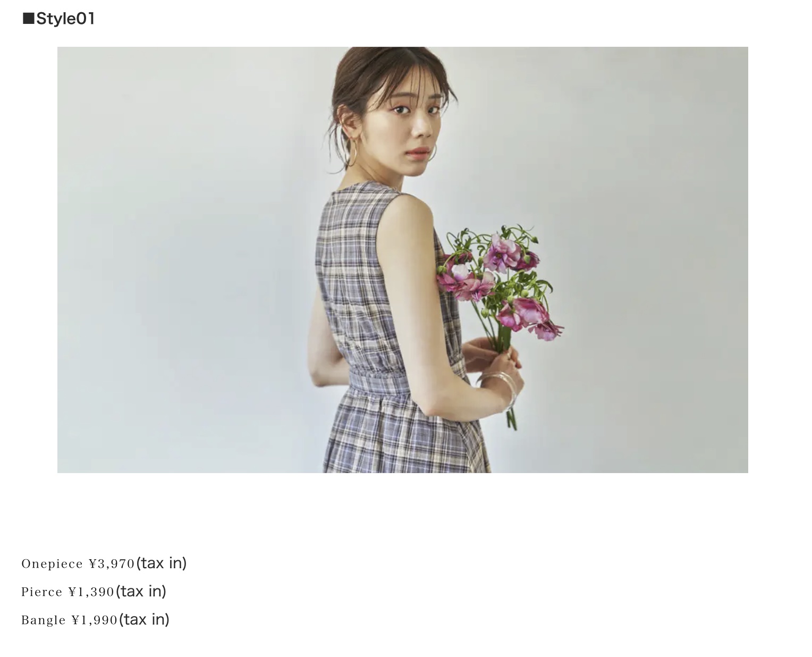Click the Pierce item label

coord(42,592)
